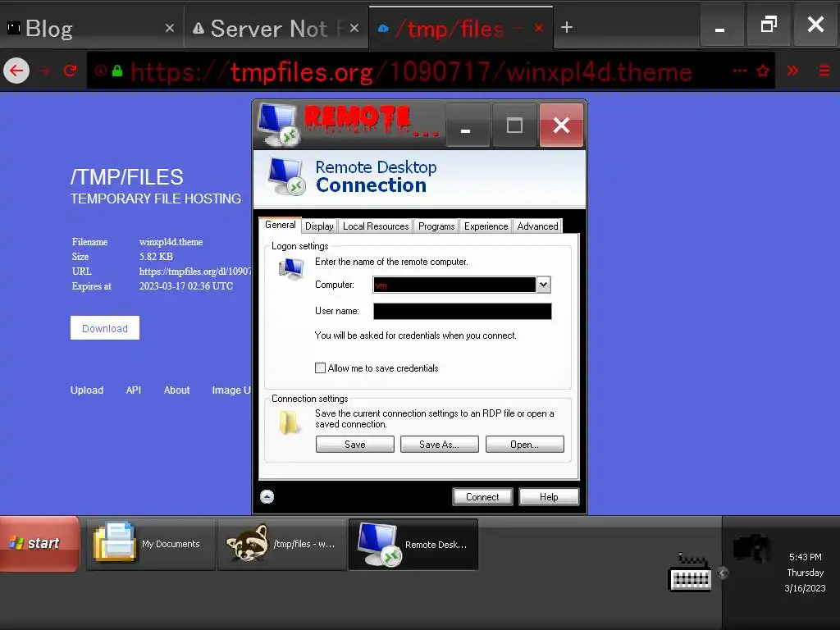Image resolution: width=840 pixels, height=630 pixels.
Task: Click the browser back arrow button
Action: pos(16,71)
